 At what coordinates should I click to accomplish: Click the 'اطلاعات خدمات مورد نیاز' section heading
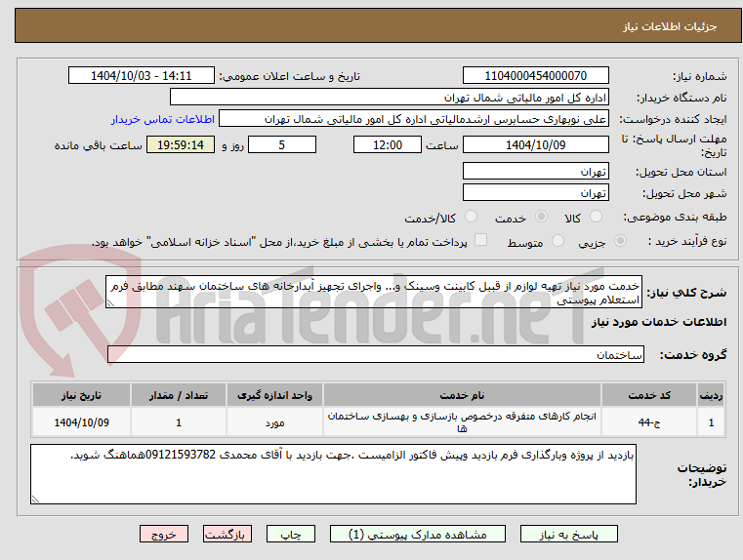tap(659, 322)
